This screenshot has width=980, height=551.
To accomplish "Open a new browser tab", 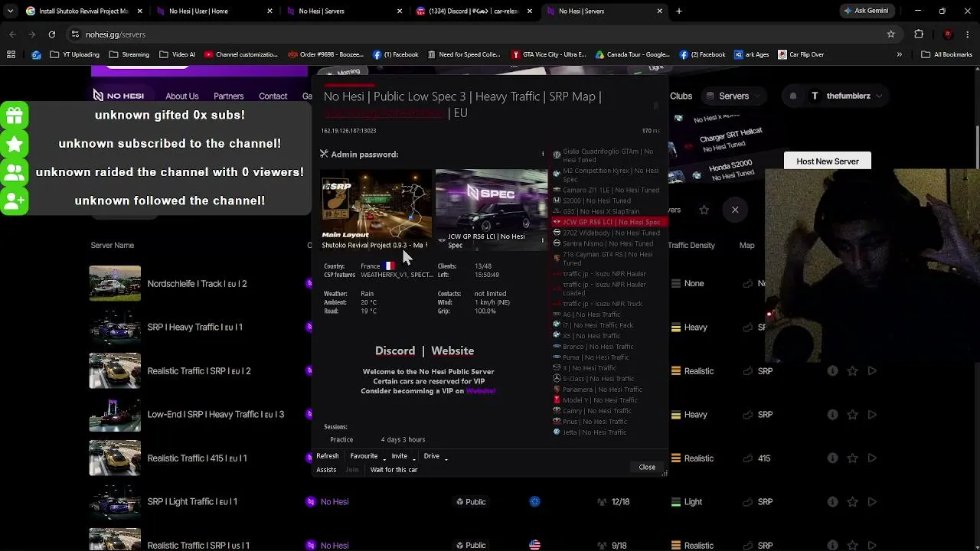I will click(x=679, y=11).
